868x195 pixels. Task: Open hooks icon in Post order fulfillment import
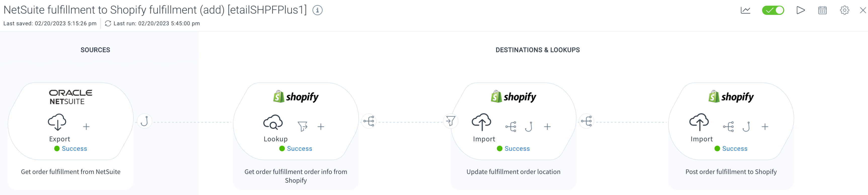(x=746, y=127)
